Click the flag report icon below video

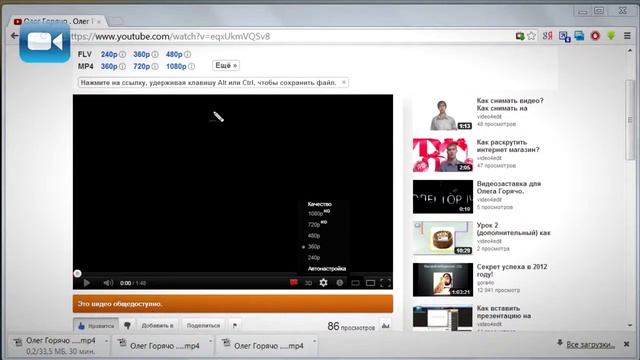tap(235, 325)
